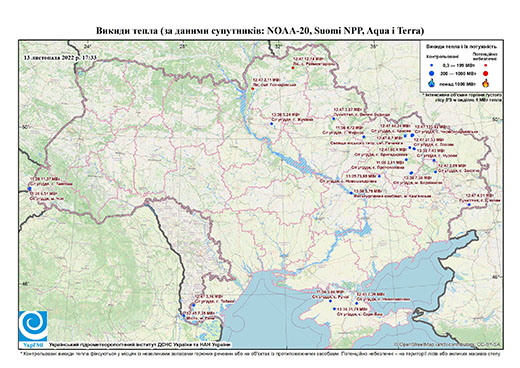Click the blue marker for 13:38 3,24 МВт
Screen dimensions: 520x368
point(271,124)
